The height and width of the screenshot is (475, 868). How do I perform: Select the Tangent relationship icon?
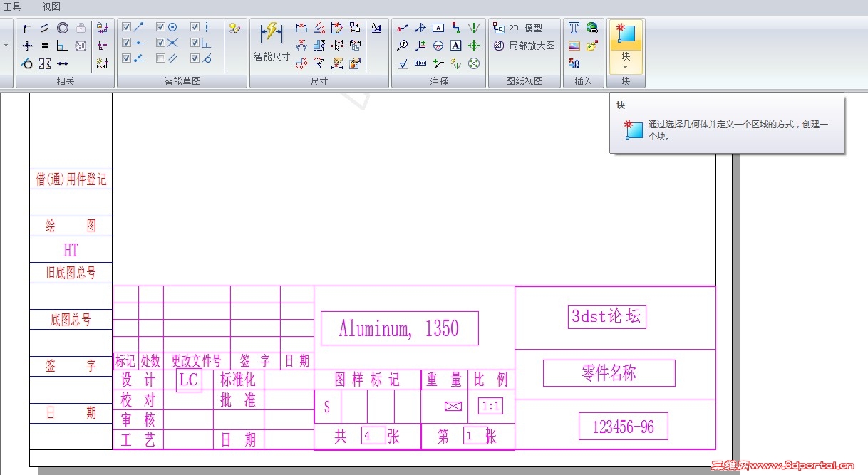click(x=27, y=63)
